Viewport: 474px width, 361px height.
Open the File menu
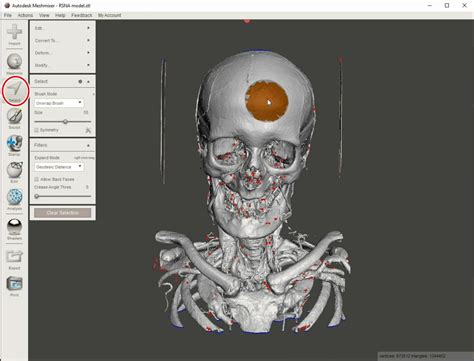pos(8,15)
